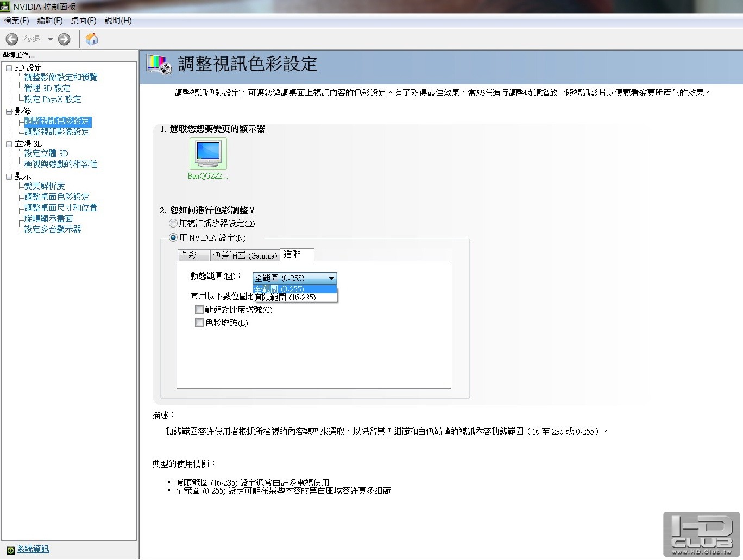Open the back history dropdown arrow
The image size is (743, 560).
[51, 39]
